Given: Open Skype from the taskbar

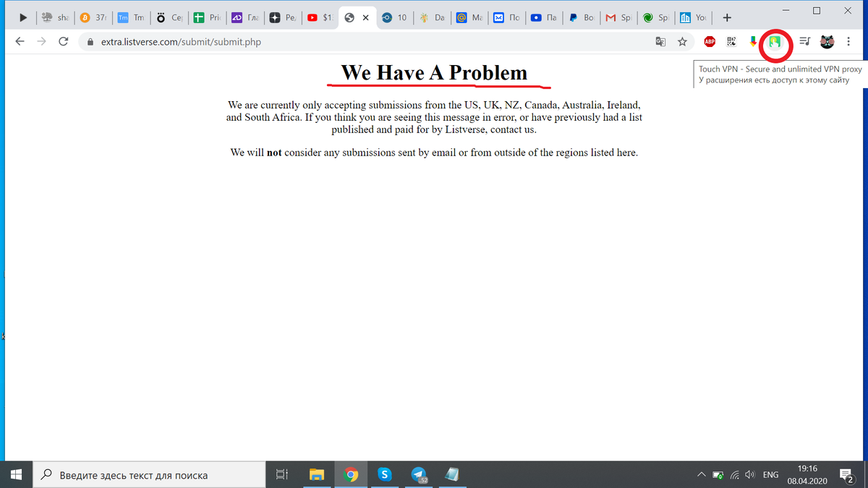Looking at the screenshot, I should click(385, 475).
